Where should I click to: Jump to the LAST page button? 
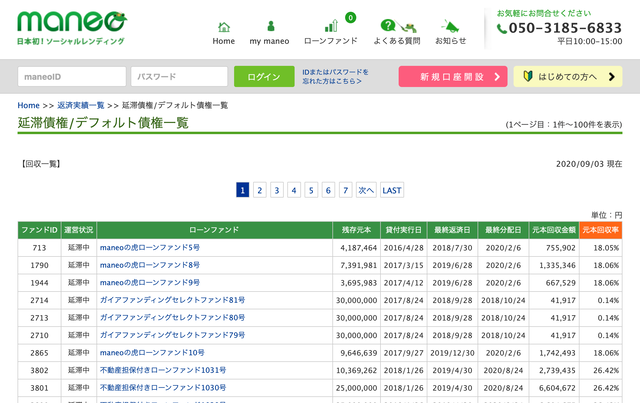pyautogui.click(x=392, y=190)
